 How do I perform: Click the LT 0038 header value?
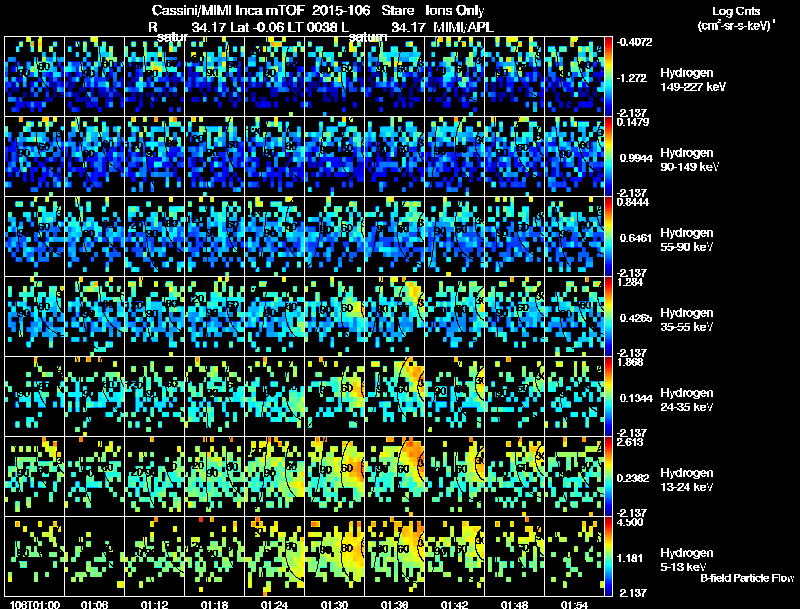click(316, 27)
